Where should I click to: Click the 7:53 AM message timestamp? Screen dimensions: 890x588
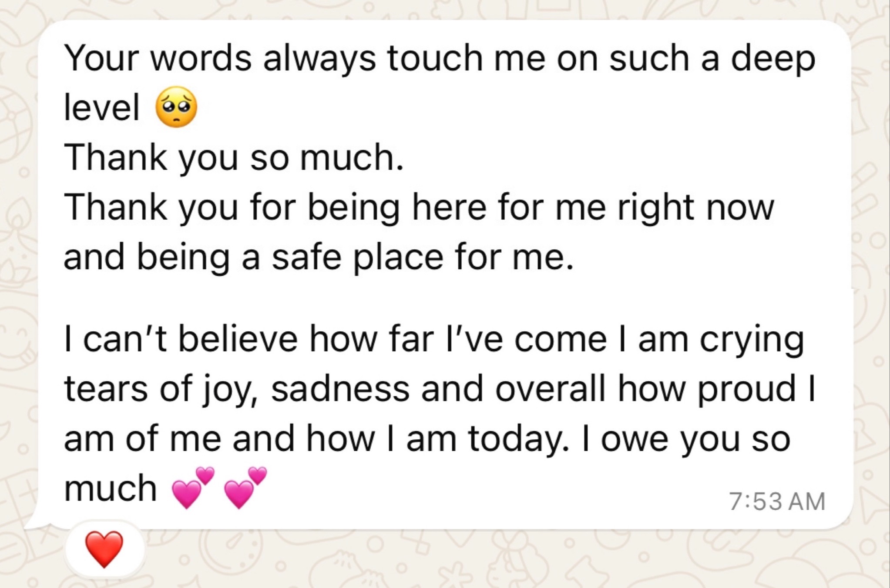click(777, 501)
